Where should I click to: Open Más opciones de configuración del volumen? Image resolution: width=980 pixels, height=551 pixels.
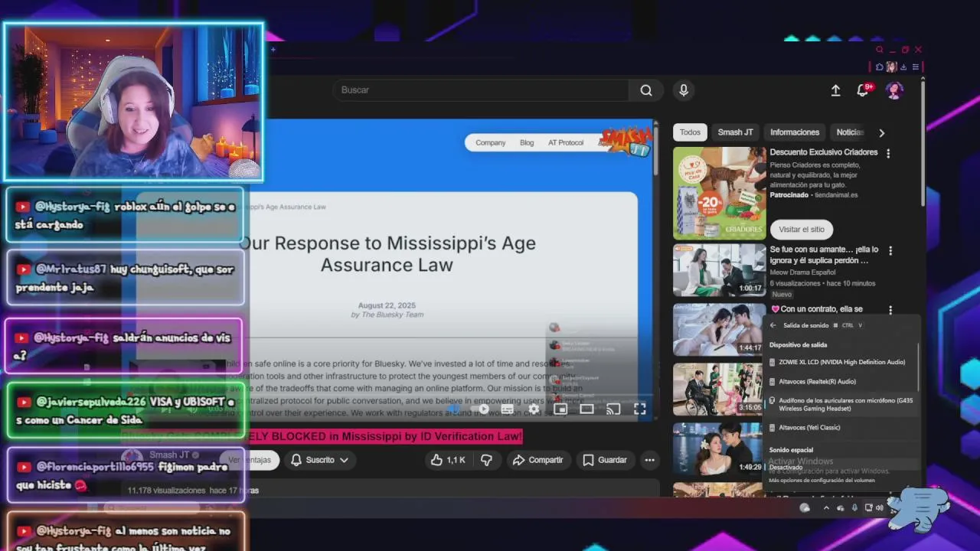[822, 481]
